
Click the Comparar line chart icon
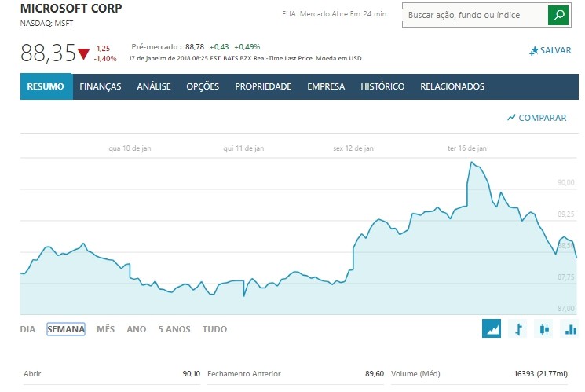(511, 118)
